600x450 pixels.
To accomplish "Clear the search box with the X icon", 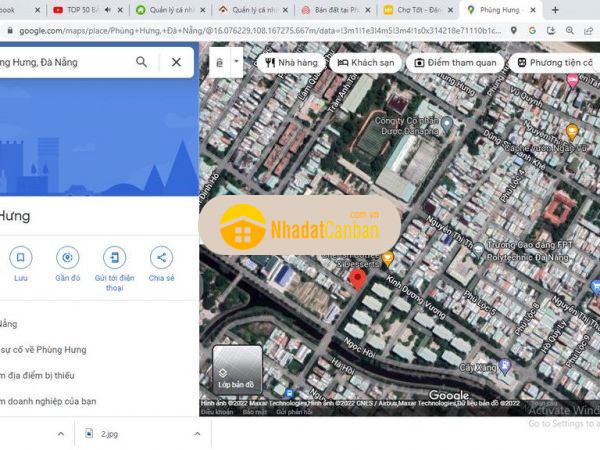I will tap(176, 62).
